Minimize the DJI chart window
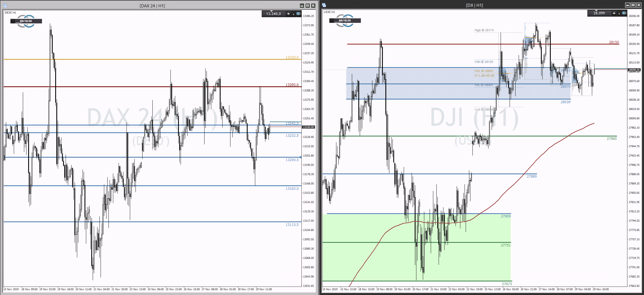This screenshot has height=295, width=644. [x=628, y=5]
